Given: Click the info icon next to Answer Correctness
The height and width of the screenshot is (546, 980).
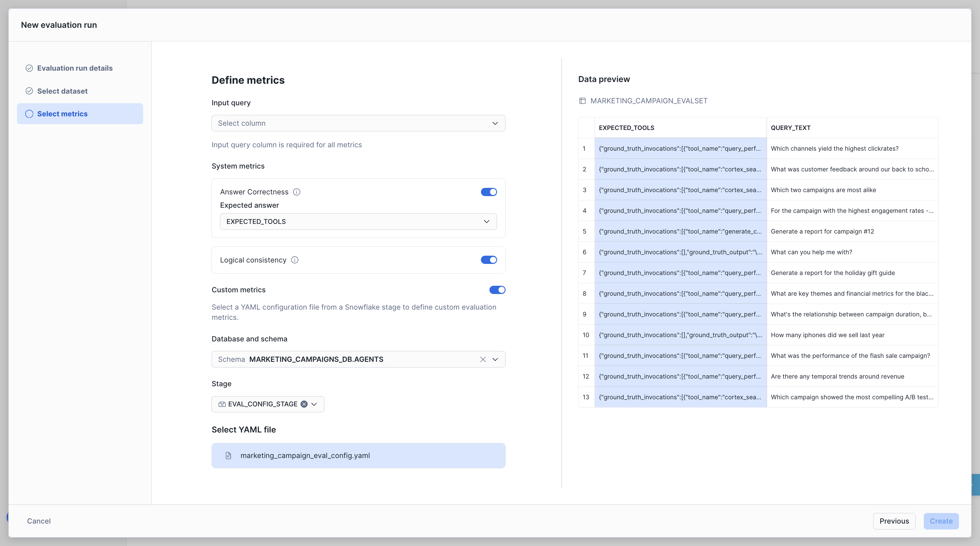Looking at the screenshot, I should (x=297, y=192).
